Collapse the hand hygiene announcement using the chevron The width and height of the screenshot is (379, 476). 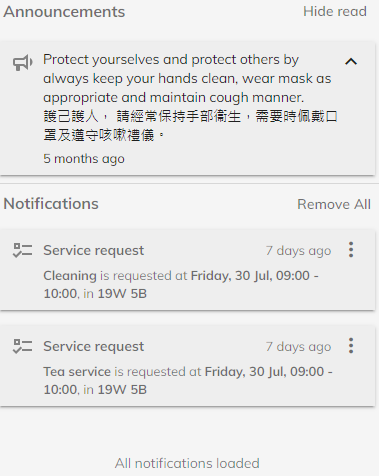(x=351, y=62)
